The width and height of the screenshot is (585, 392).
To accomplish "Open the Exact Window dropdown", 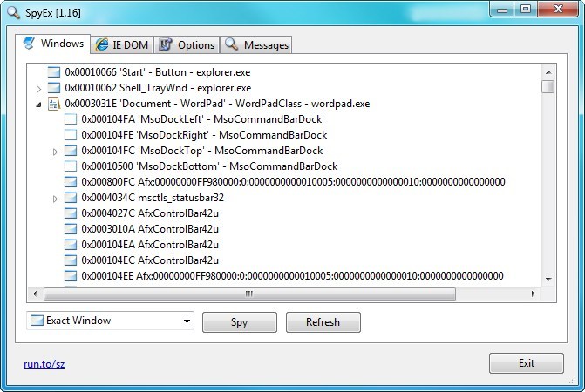I will point(187,321).
